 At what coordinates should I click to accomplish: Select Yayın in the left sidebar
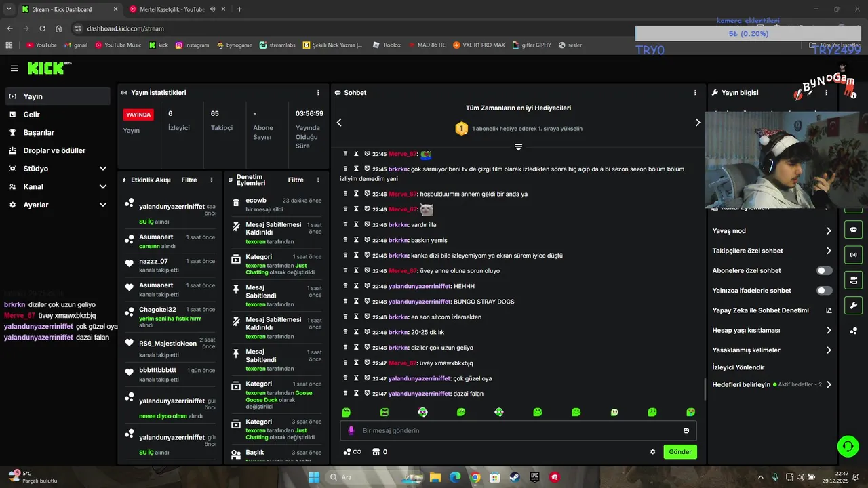click(x=57, y=96)
